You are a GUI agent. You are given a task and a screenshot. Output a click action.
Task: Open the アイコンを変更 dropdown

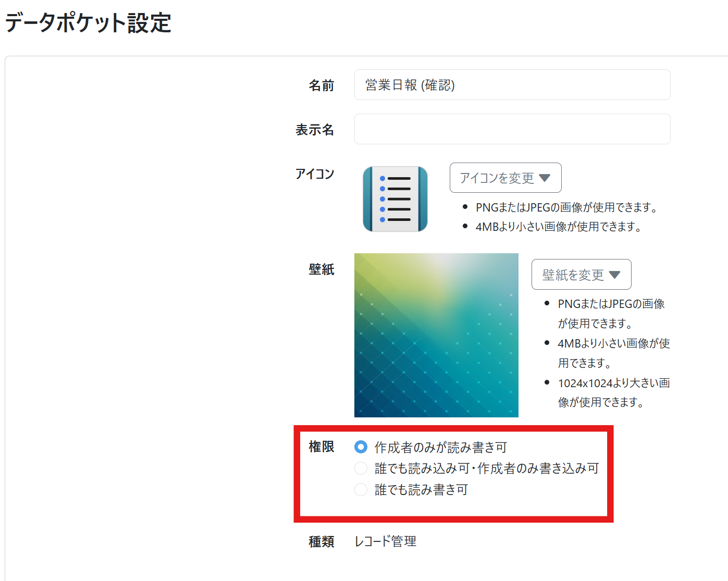(x=505, y=178)
